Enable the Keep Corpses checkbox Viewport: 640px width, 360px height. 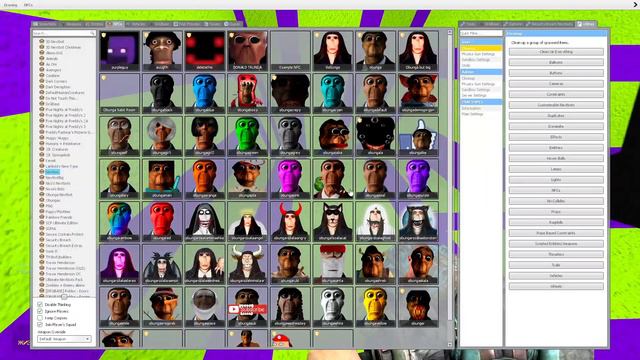coord(40,318)
